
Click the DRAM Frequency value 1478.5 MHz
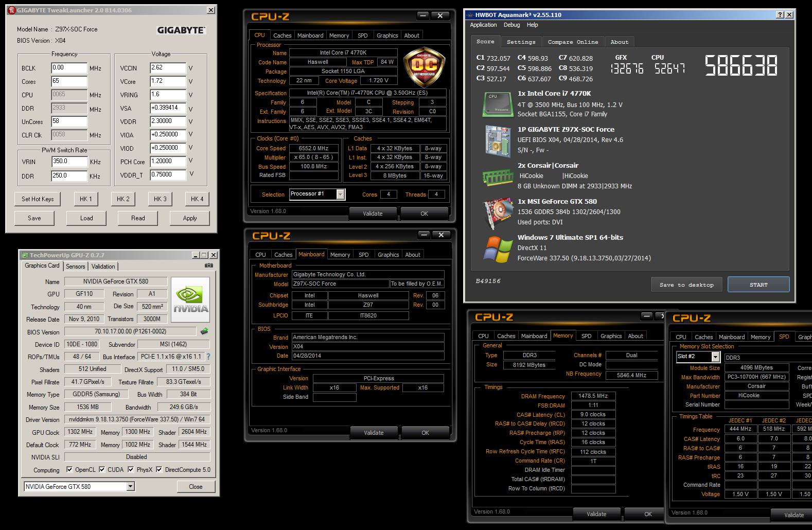(593, 396)
